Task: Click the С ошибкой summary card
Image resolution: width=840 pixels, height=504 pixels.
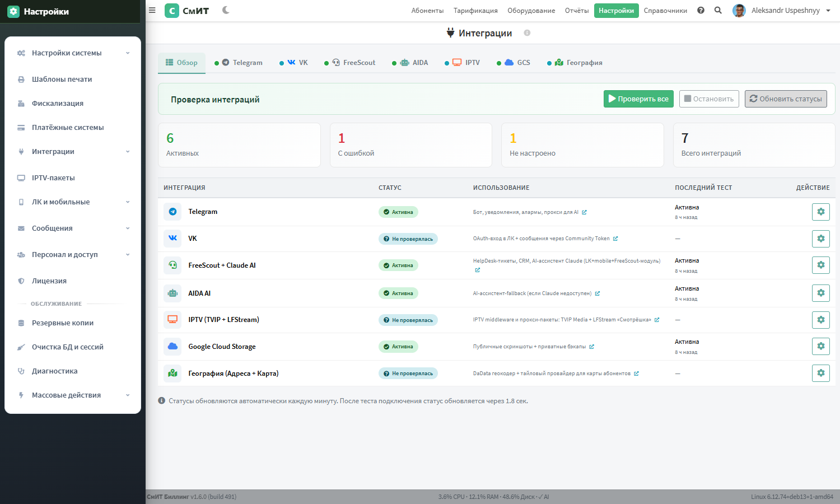Action: point(411,145)
